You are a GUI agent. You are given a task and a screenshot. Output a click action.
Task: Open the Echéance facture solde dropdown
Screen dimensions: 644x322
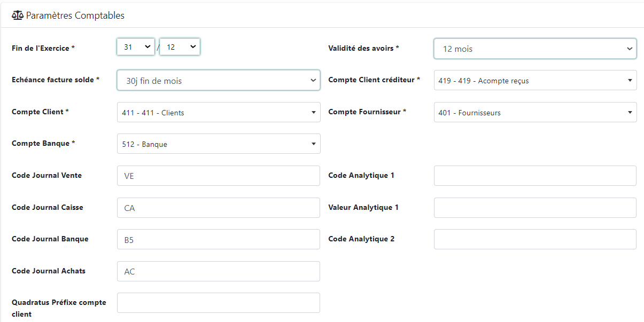tap(218, 81)
